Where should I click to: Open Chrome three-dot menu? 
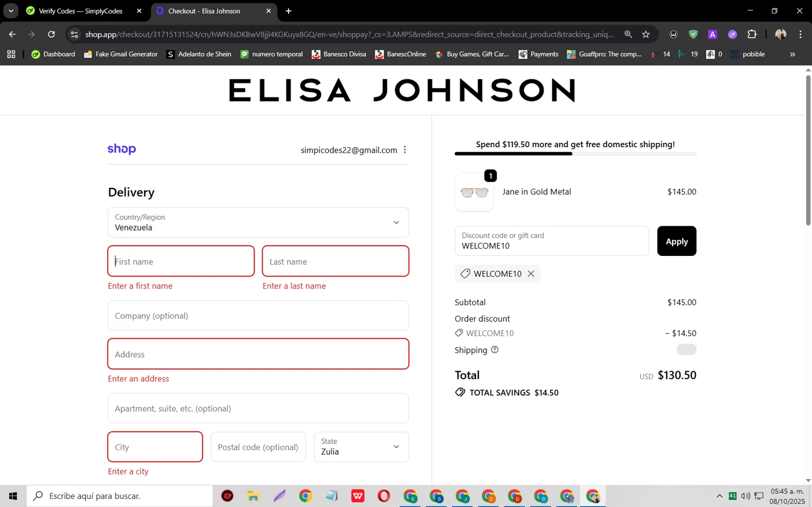coord(800,34)
